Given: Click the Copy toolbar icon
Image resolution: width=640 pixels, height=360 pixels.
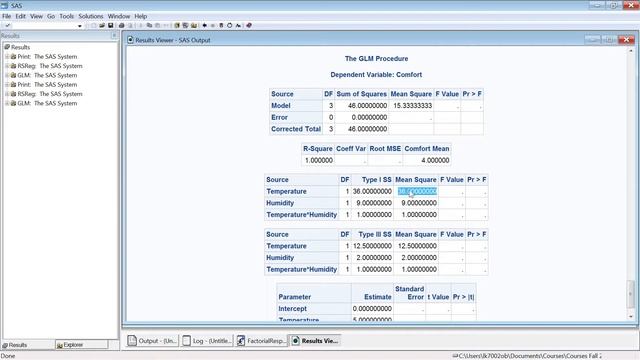Looking at the screenshot, I should pos(149,25).
